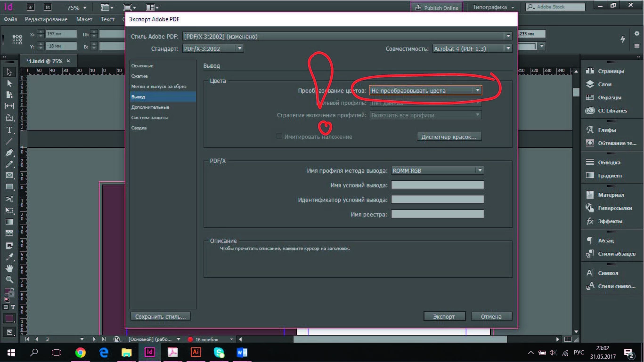
Task: Open Adobe Illustrator from the taskbar
Action: click(196, 352)
